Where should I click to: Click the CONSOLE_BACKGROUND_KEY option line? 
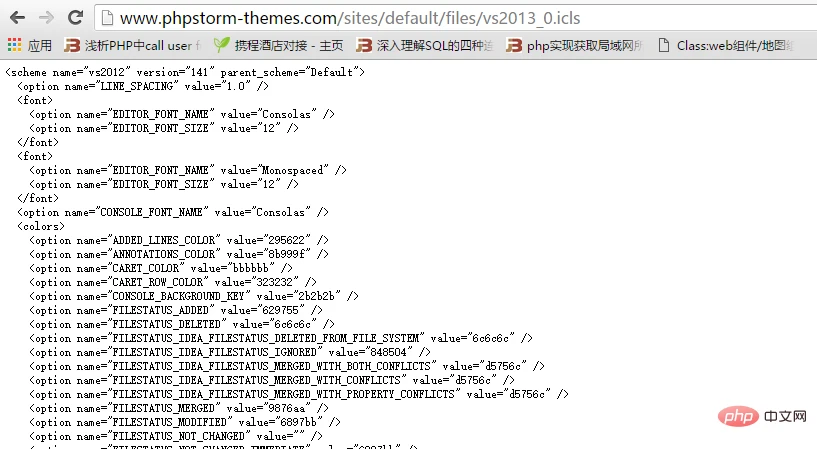point(194,297)
